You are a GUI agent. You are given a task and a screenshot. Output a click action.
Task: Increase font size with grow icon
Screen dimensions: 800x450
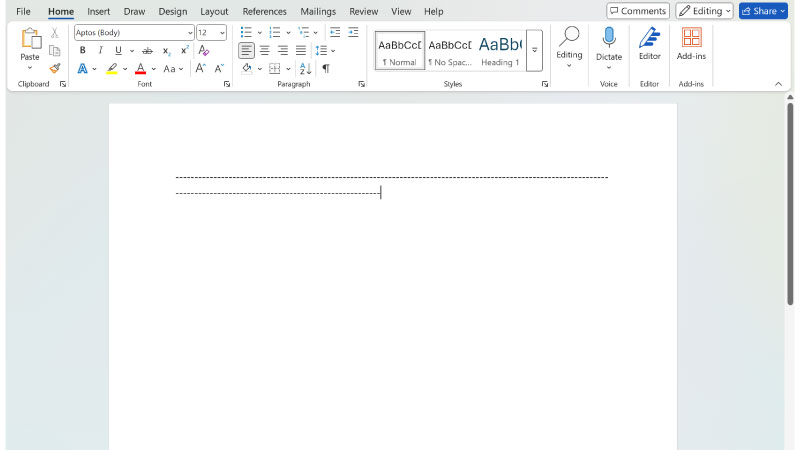point(201,68)
